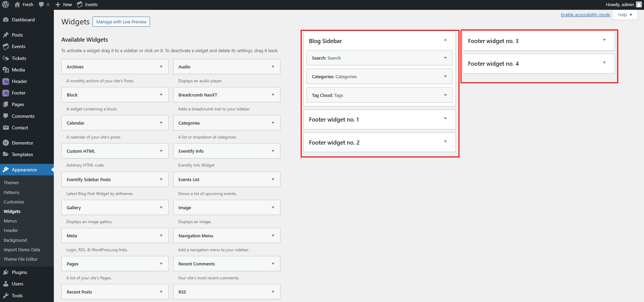Select the Tickets icon in sidebar
This screenshot has width=644, height=302.
point(6,58)
